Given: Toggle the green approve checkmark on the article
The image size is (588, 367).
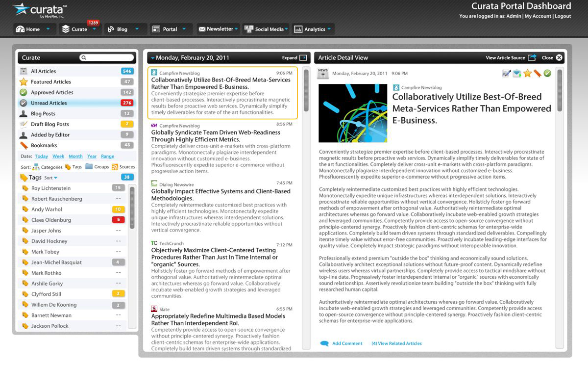Looking at the screenshot, I should click(x=547, y=74).
